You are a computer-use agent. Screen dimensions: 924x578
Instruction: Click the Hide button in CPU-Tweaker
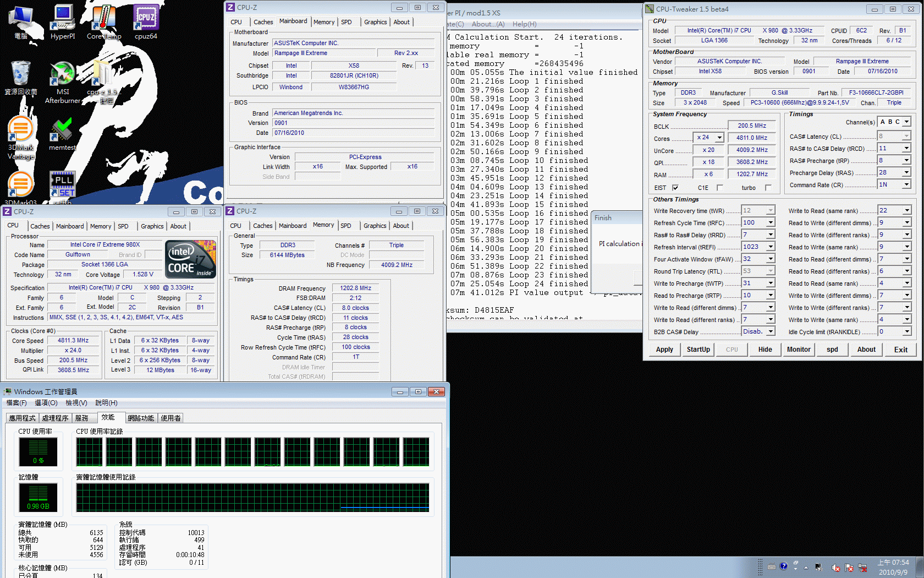[x=765, y=350]
